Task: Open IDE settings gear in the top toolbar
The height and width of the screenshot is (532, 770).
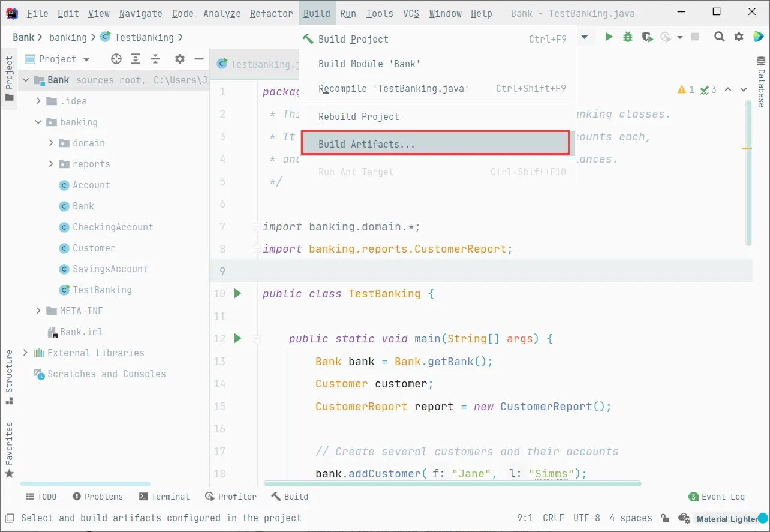Action: 738,37
